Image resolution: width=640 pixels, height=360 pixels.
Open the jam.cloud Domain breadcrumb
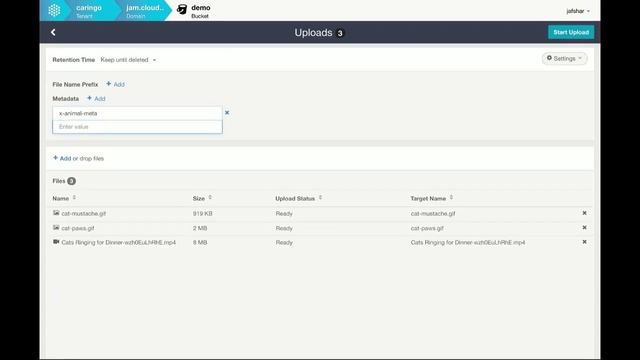(x=144, y=11)
